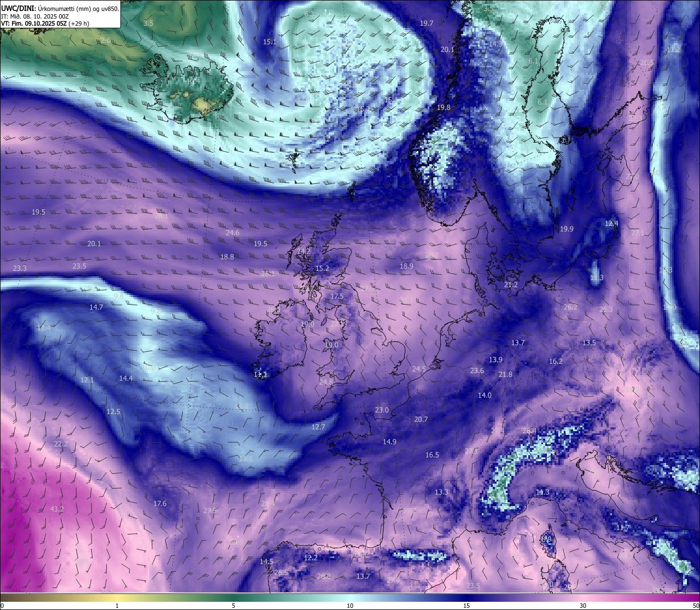Select the map value '11.4'
The width and height of the screenshot is (700, 610).
pyautogui.click(x=44, y=328)
